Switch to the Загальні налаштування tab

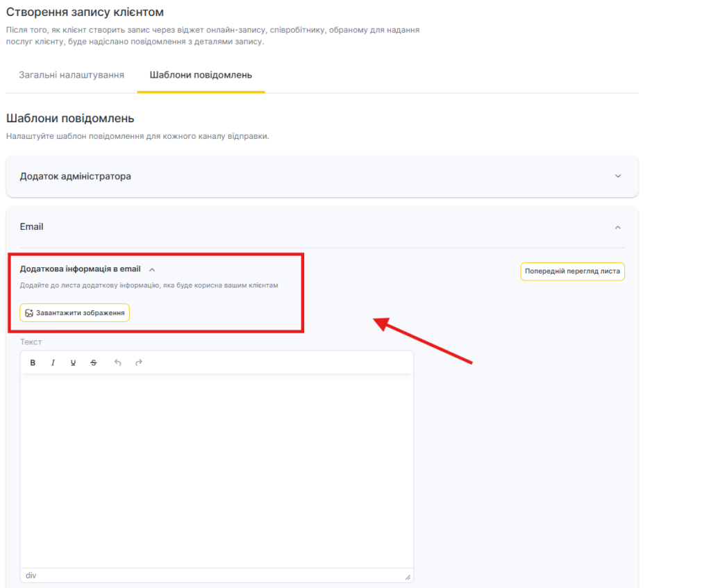pyautogui.click(x=72, y=75)
